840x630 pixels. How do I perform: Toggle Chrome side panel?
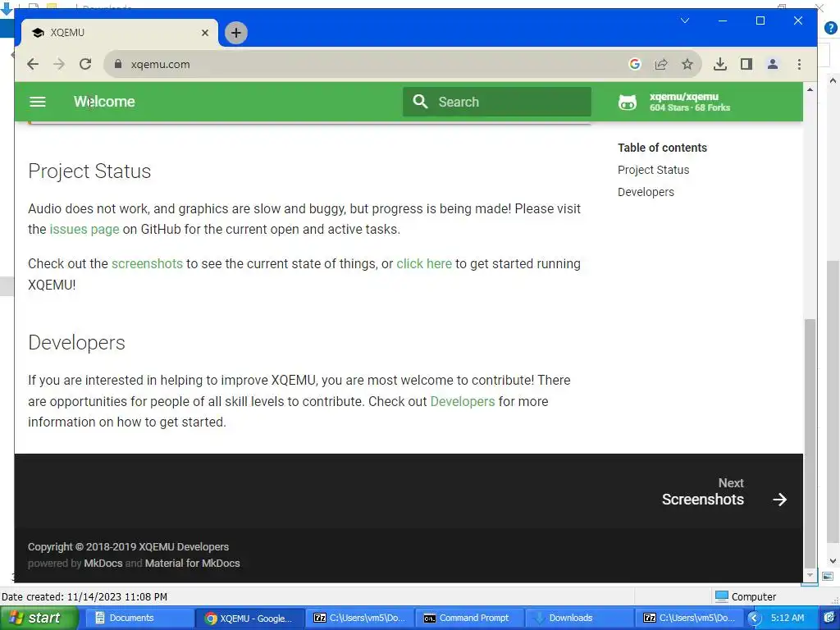click(x=746, y=64)
